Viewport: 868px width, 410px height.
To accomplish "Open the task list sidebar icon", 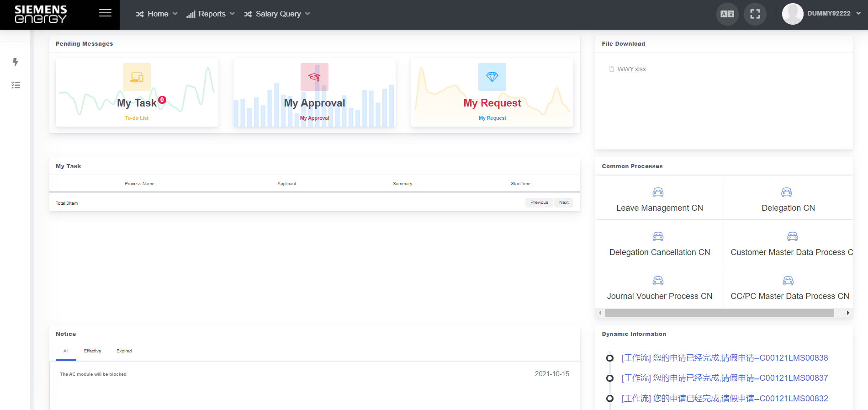I will coord(16,85).
